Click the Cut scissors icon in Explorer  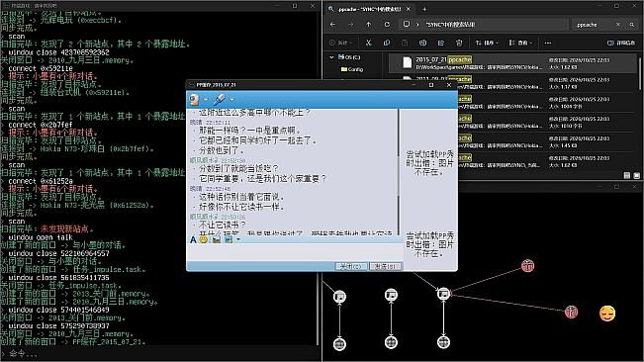tap(368, 43)
